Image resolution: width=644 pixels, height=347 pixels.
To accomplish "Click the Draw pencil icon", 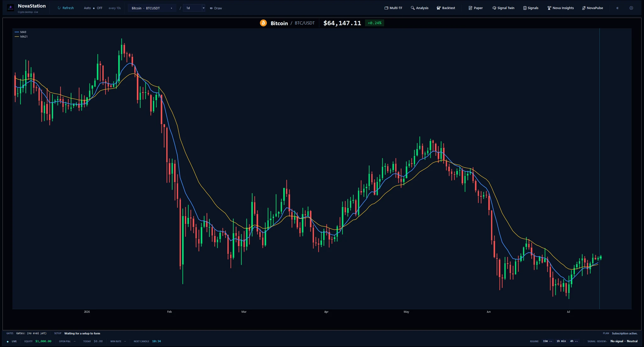I will pos(211,9).
